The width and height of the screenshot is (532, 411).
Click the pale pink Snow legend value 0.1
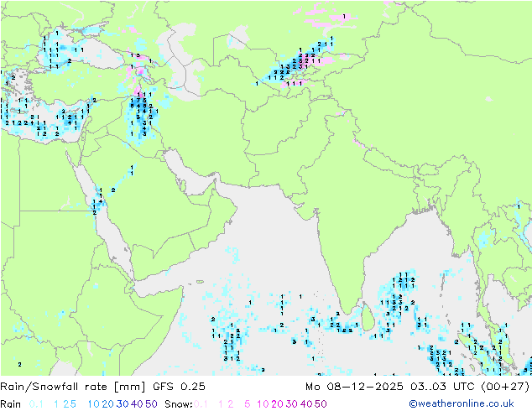pyautogui.click(x=201, y=404)
